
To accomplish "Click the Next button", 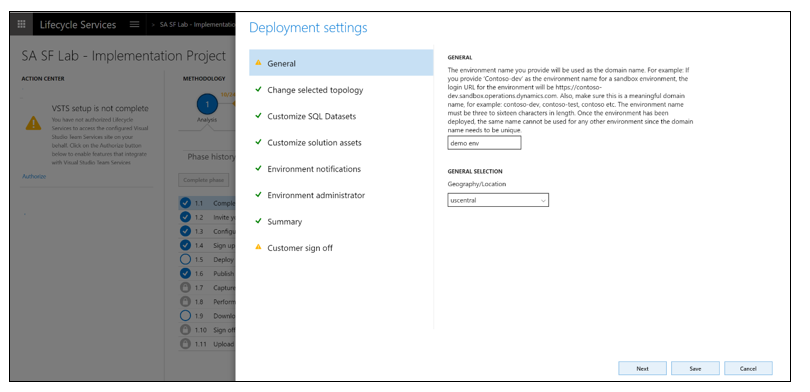I will tap(642, 368).
